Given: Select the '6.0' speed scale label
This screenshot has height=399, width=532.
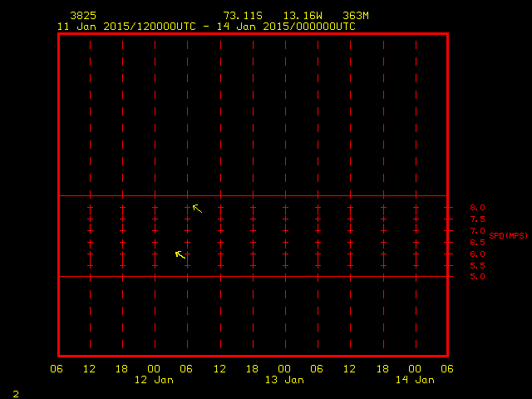Looking at the screenshot, I should tap(477, 254).
